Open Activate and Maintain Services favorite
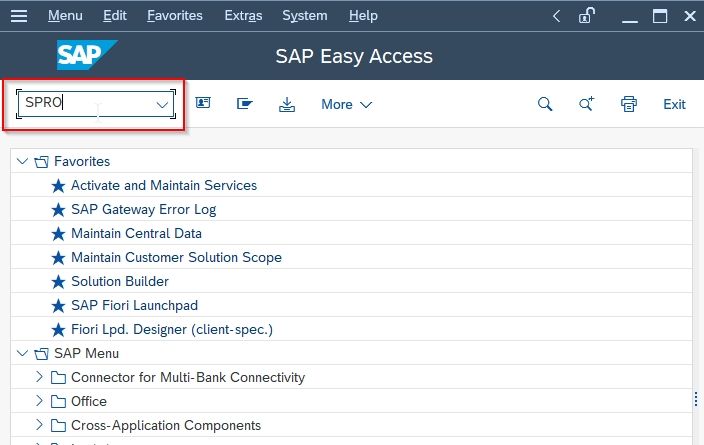 pyautogui.click(x=164, y=185)
